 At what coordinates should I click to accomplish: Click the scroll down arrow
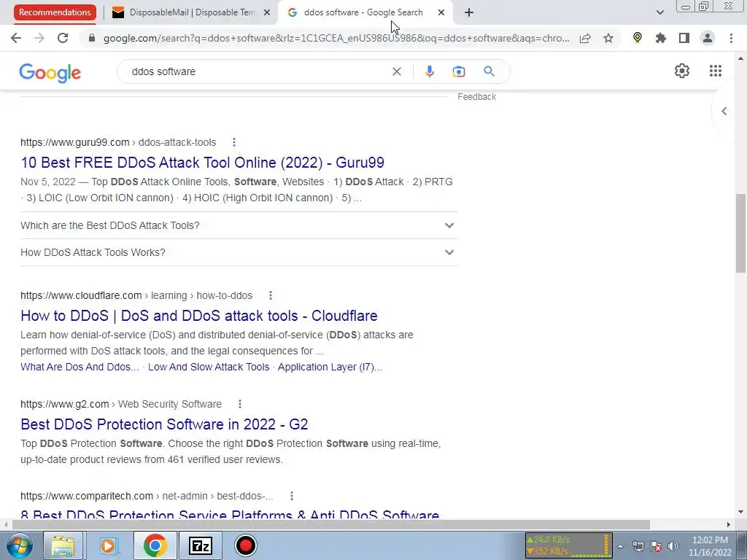pos(741,513)
